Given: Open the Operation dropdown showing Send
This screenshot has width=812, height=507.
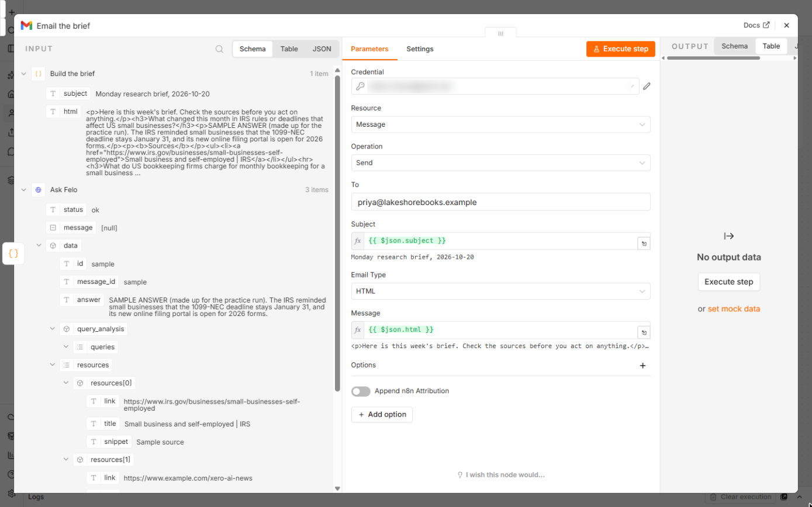Looking at the screenshot, I should click(x=500, y=163).
